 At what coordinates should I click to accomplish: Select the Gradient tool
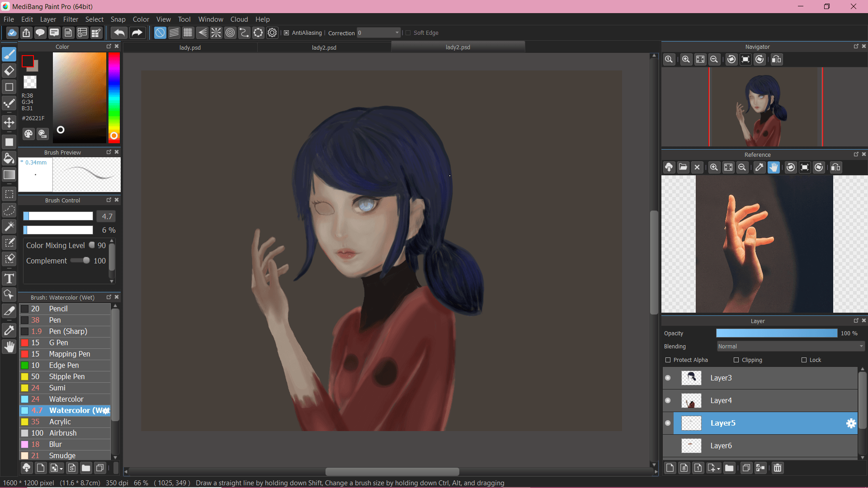click(x=9, y=175)
